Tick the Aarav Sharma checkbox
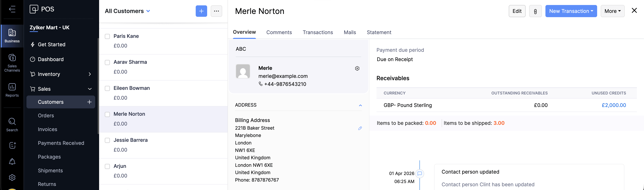Screen dimensions: 644x190 pos(107,62)
